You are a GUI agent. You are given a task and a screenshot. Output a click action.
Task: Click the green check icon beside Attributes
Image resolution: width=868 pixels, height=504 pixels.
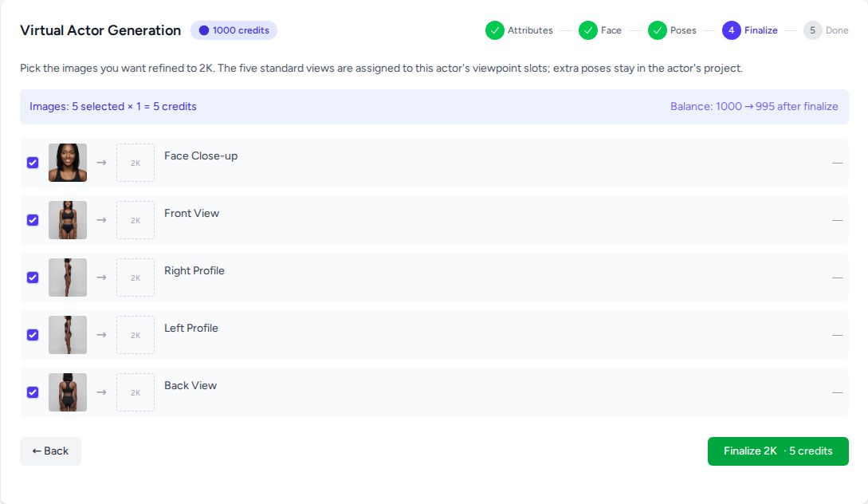495,30
